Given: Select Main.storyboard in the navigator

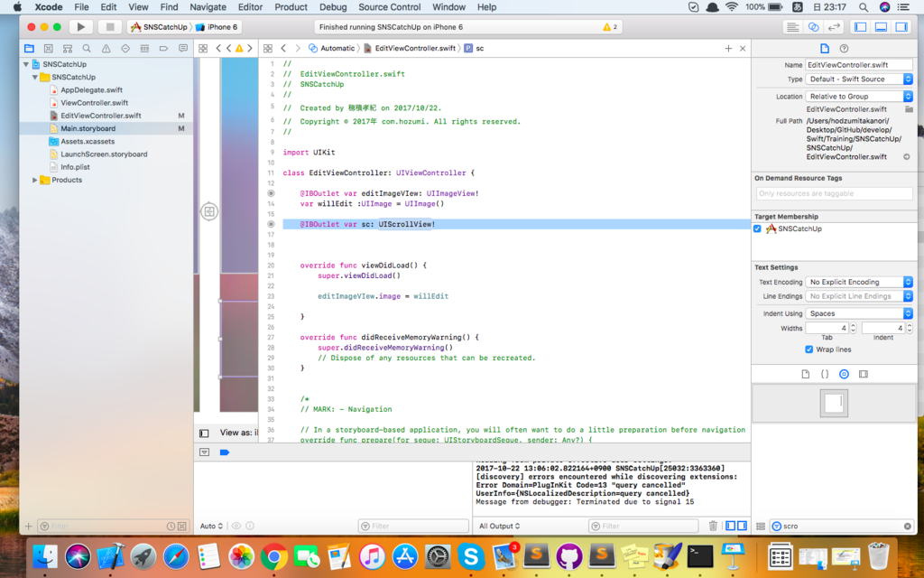Looking at the screenshot, I should click(106, 128).
